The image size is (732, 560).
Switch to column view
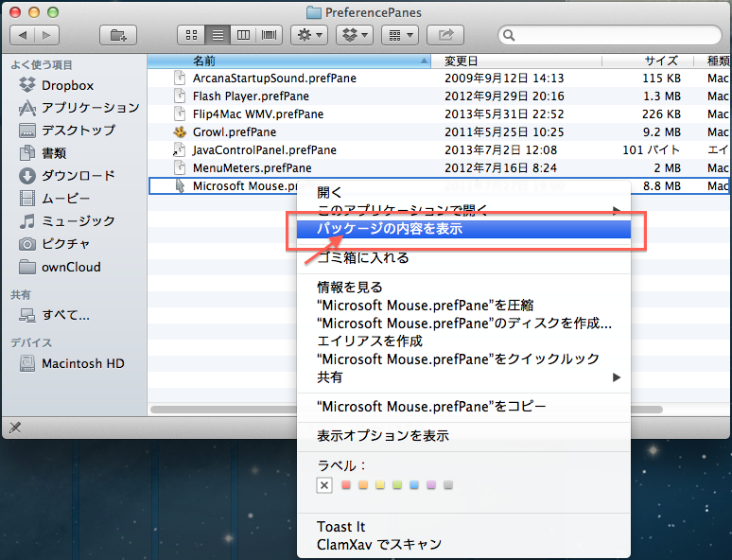pos(243,35)
